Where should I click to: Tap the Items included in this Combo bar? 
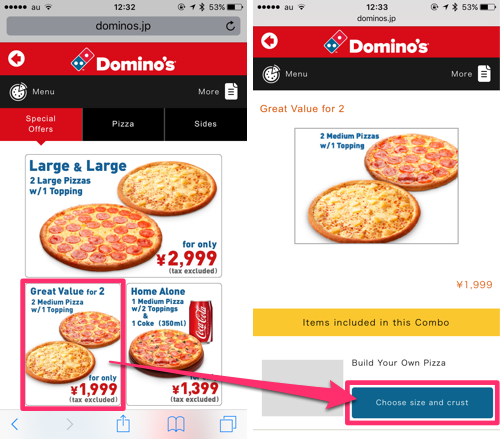click(376, 322)
